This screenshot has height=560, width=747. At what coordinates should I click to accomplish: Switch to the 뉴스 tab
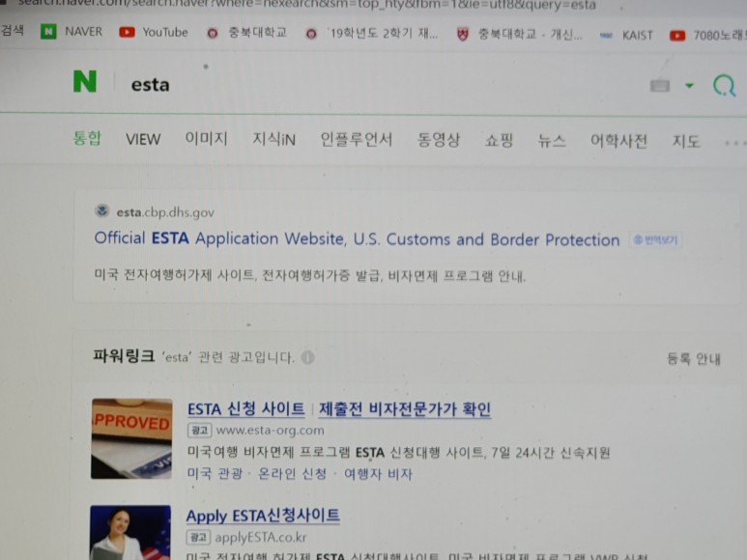click(x=552, y=141)
